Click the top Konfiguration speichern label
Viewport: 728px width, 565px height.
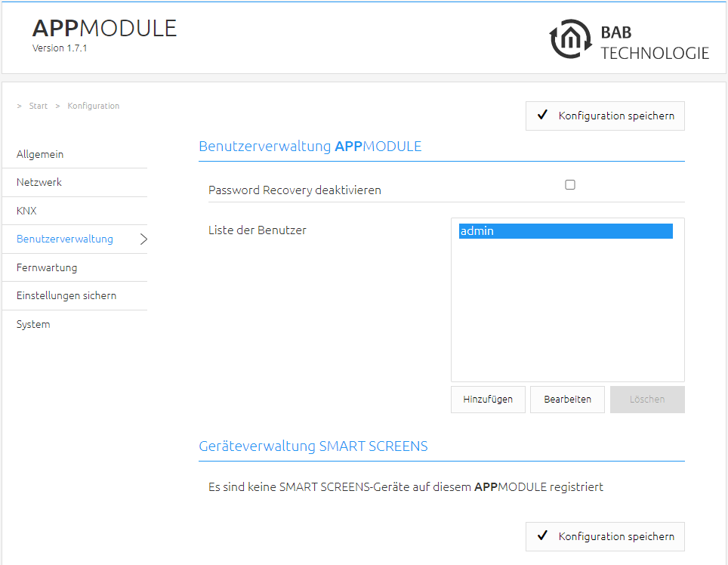point(616,116)
